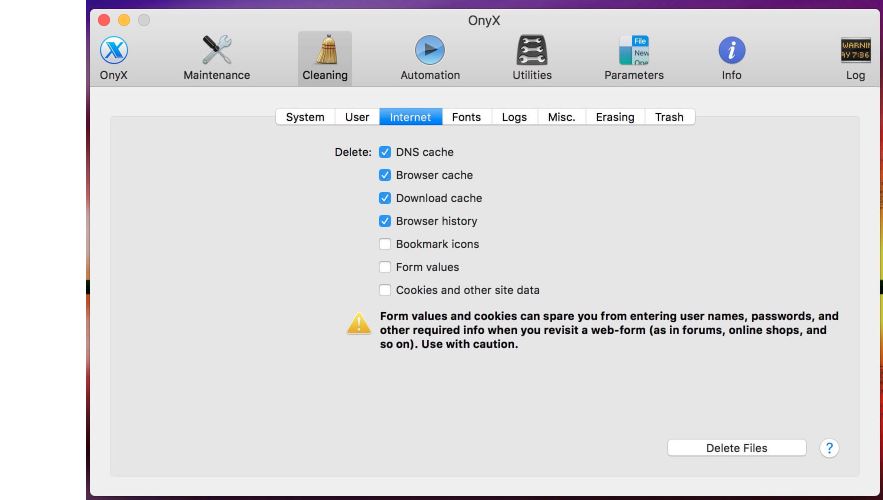Image resolution: width=883 pixels, height=500 pixels.
Task: Click the form values caution message
Action: coord(609,330)
